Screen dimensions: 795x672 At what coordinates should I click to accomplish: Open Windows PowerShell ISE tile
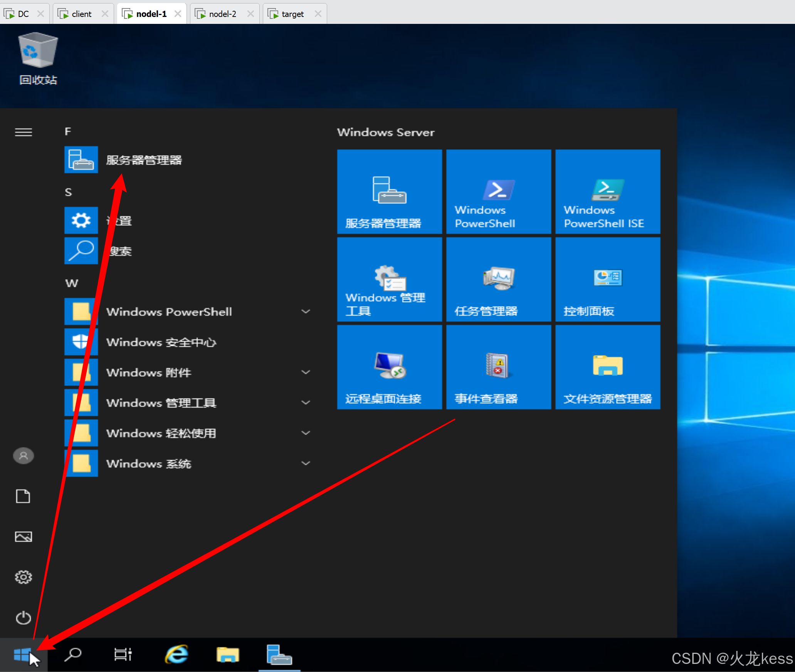tap(607, 191)
